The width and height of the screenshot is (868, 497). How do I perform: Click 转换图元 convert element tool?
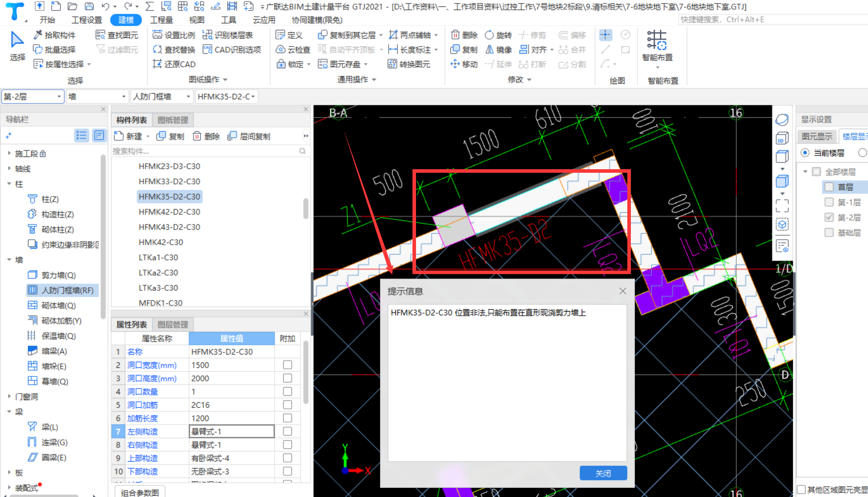408,64
